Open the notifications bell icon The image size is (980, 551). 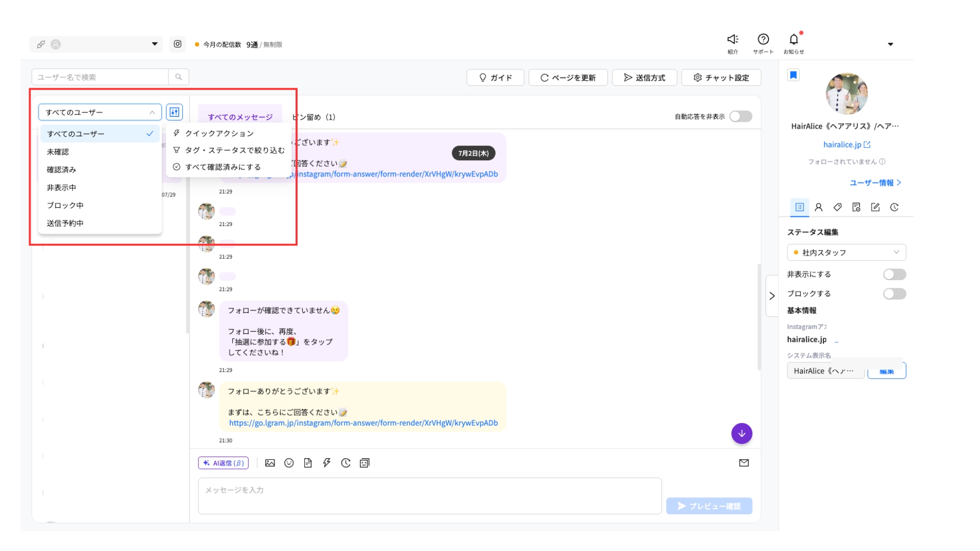pos(794,40)
